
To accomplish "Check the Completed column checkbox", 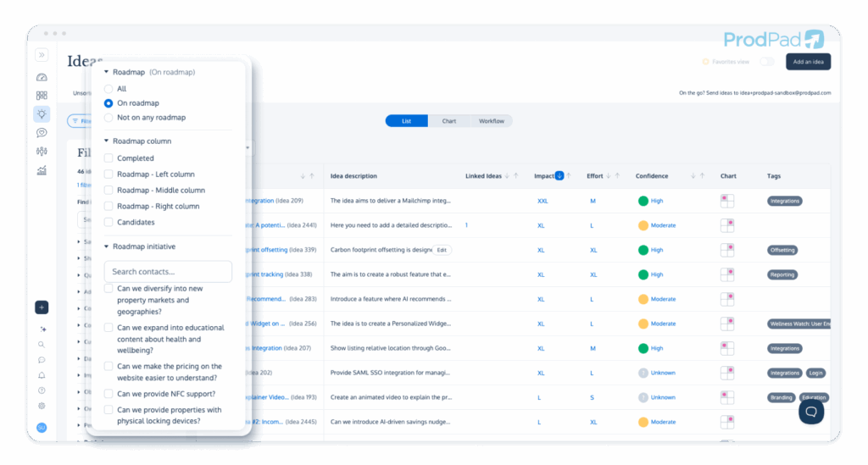I will click(x=108, y=158).
